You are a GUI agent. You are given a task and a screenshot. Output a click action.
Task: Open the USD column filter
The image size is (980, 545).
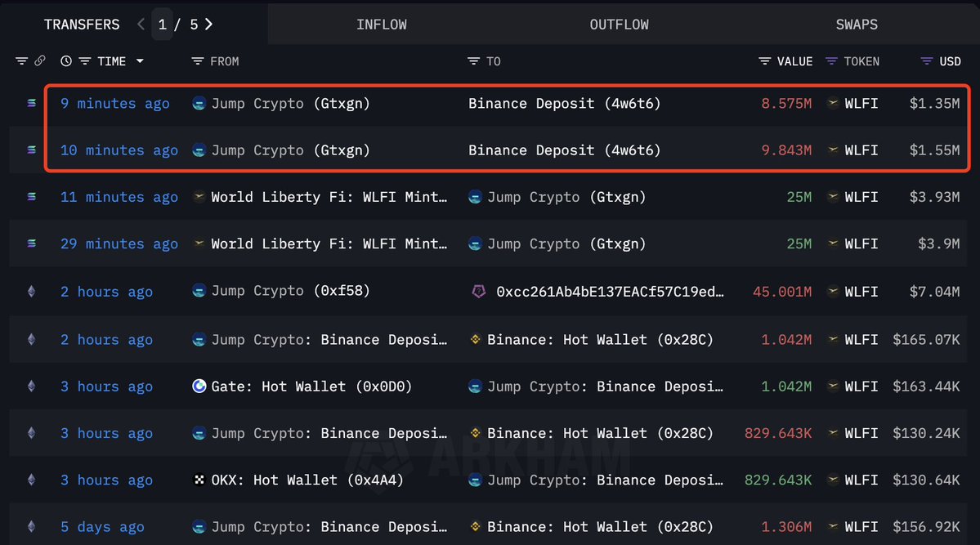coord(927,61)
